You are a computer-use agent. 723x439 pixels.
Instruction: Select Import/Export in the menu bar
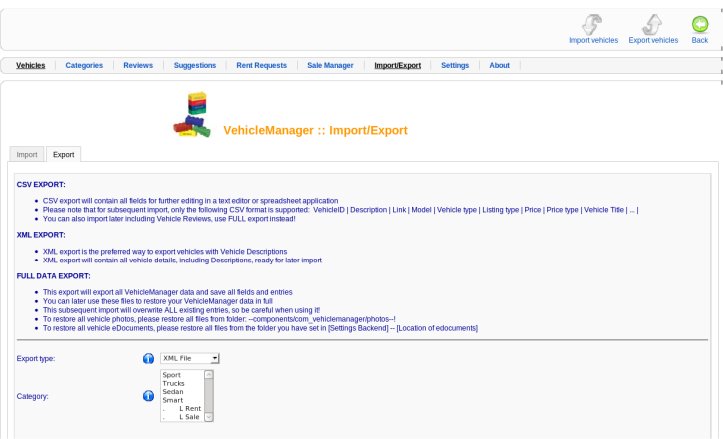click(x=397, y=65)
